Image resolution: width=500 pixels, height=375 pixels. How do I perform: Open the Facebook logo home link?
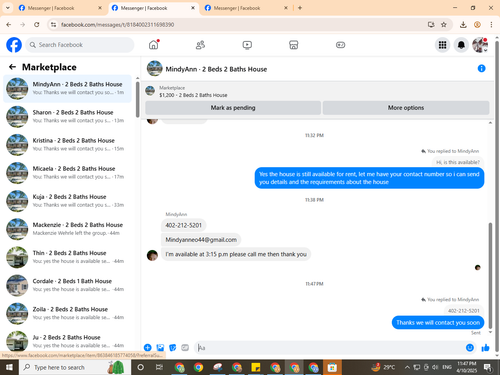coord(14,45)
